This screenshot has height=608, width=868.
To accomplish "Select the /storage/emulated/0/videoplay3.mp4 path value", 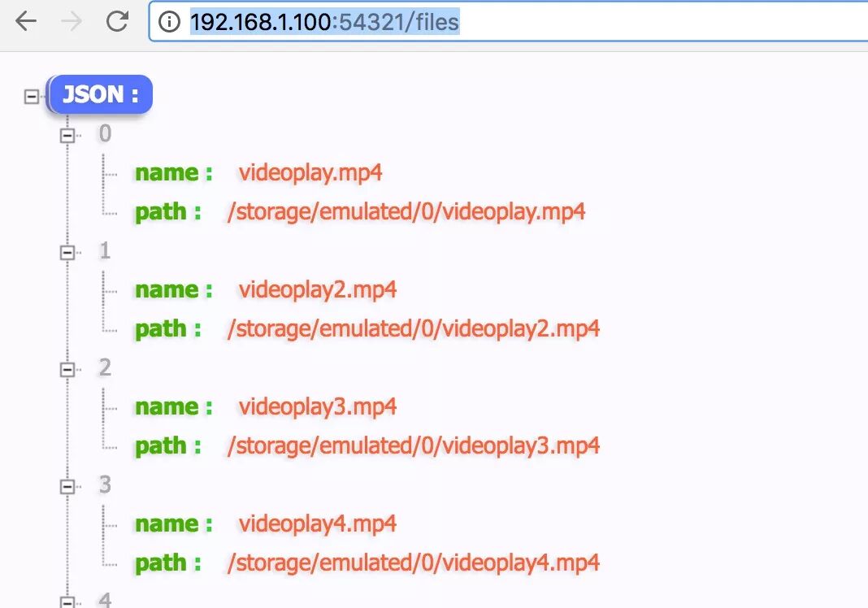I will (414, 446).
